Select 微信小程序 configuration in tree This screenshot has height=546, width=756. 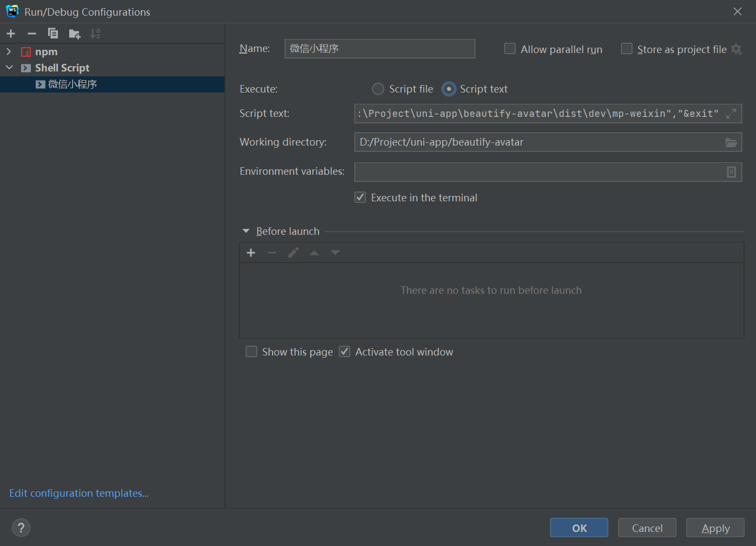pyautogui.click(x=112, y=84)
